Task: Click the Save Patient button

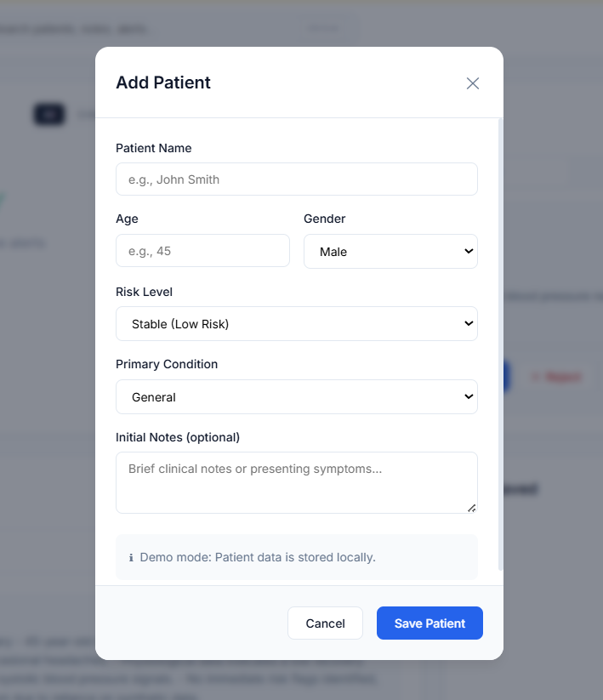Action: 429,623
